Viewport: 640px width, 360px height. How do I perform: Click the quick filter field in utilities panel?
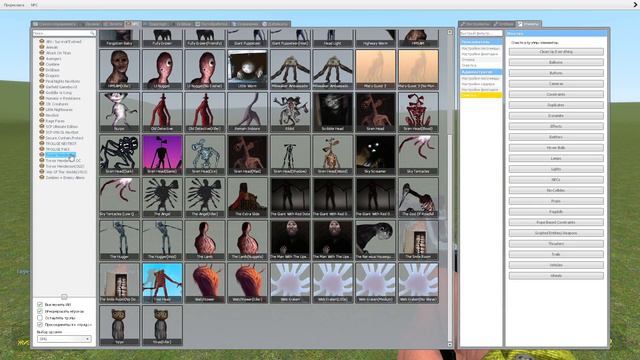point(481,33)
